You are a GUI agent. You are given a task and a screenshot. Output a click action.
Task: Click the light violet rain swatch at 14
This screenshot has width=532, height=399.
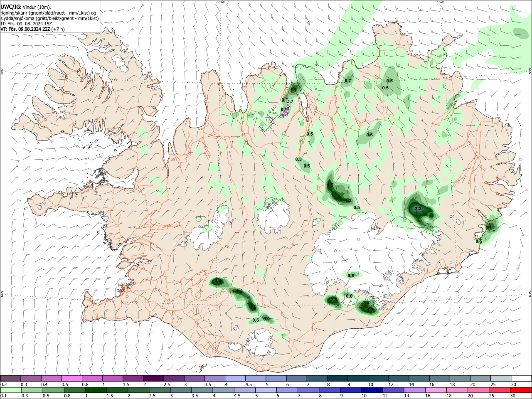(414, 390)
